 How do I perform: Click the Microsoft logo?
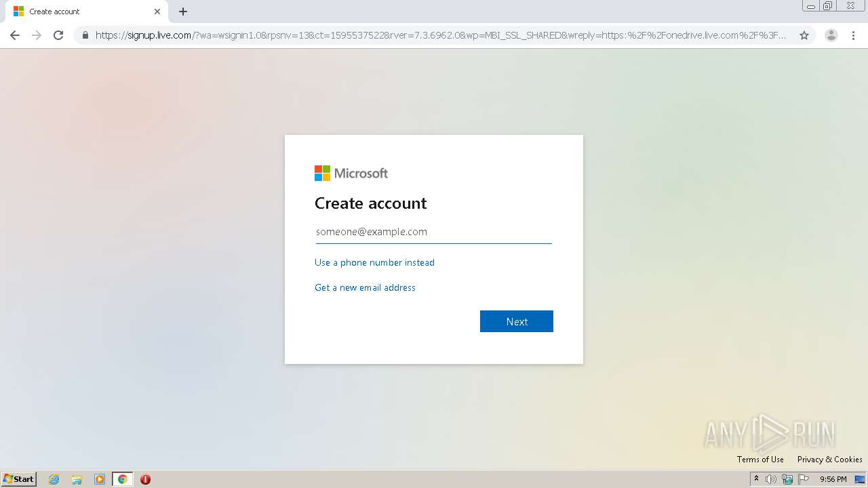(x=351, y=174)
